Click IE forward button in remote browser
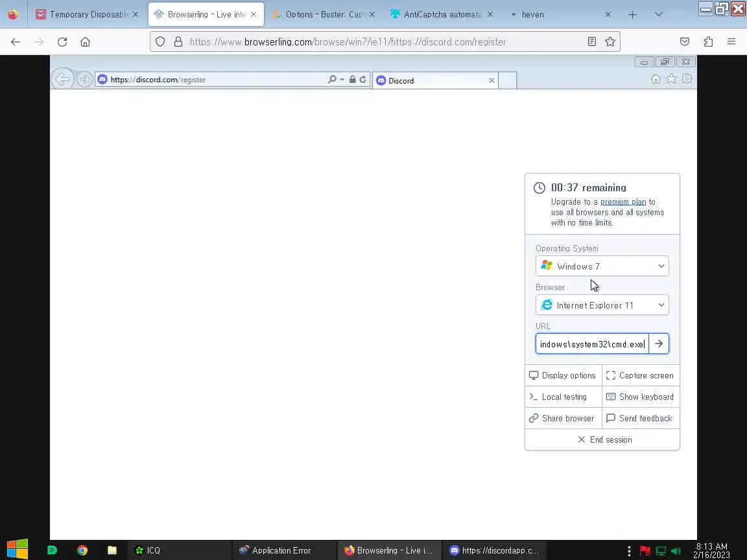The width and height of the screenshot is (747, 560). (84, 79)
